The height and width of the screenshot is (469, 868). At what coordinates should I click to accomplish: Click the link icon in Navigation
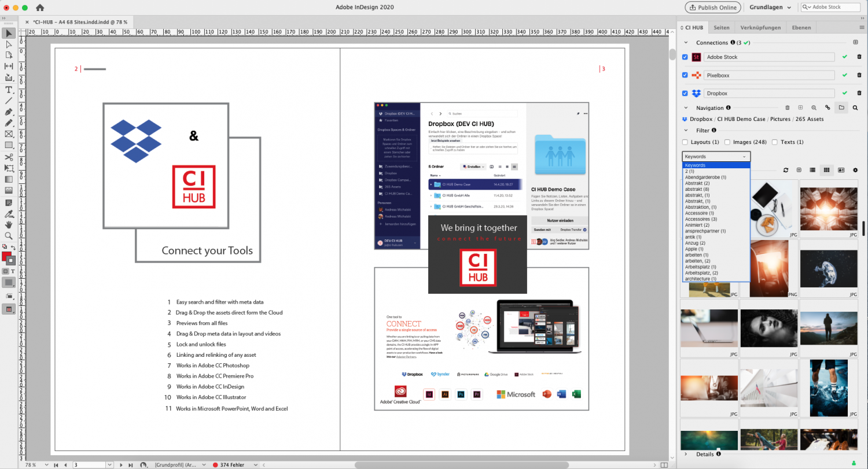pos(827,108)
